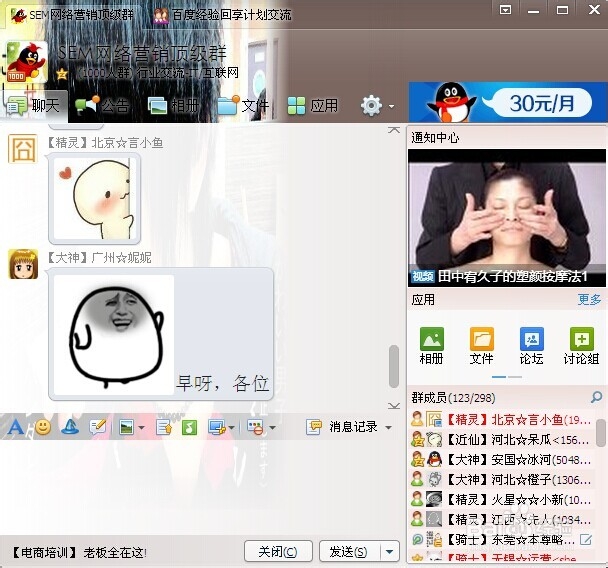Open the blushing character sticker image
608x568 pixels.
pyautogui.click(x=94, y=199)
